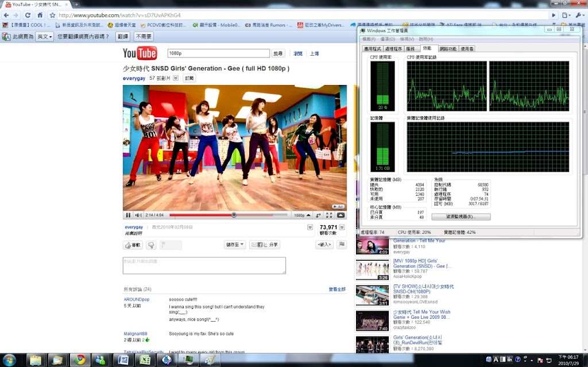Expand the video description with the double chevron

(310, 227)
